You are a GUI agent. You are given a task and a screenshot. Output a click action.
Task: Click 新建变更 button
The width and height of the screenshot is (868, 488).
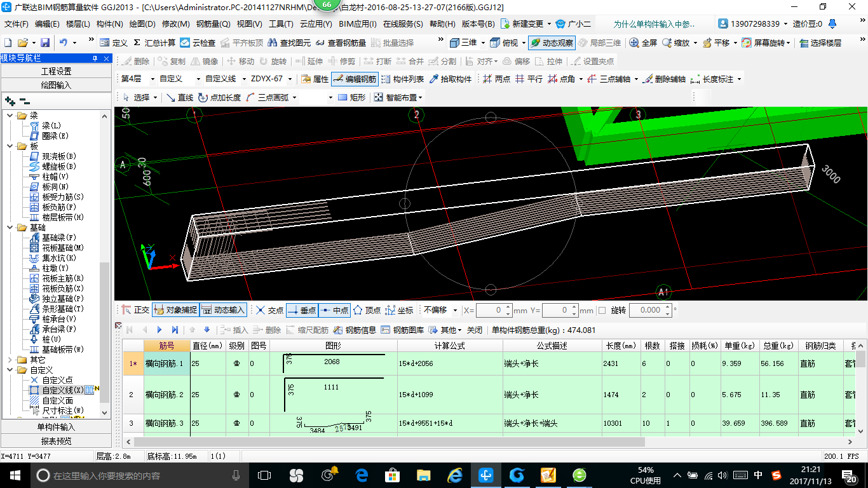522,24
